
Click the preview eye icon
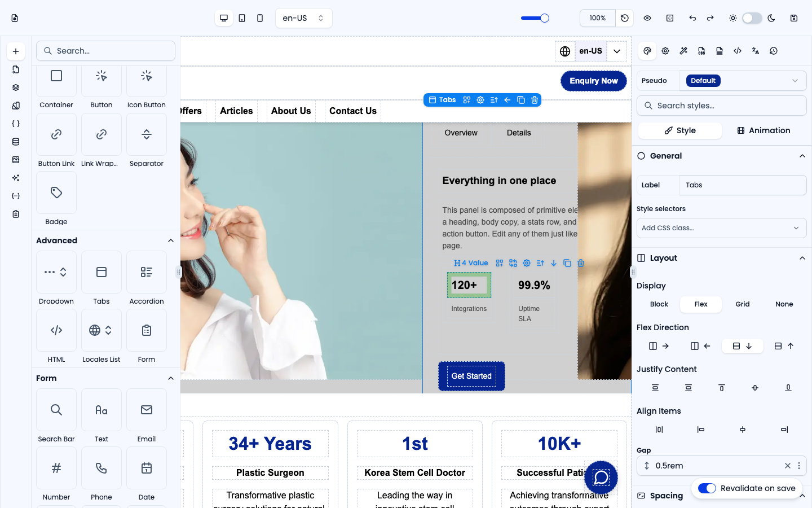click(647, 18)
